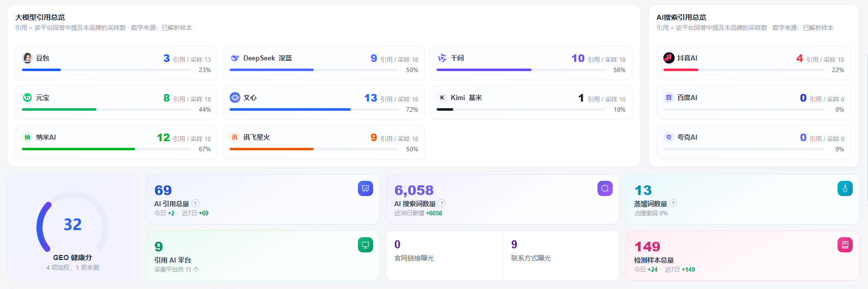Click the 豆包 avatar icon
868x289 pixels.
click(27, 58)
